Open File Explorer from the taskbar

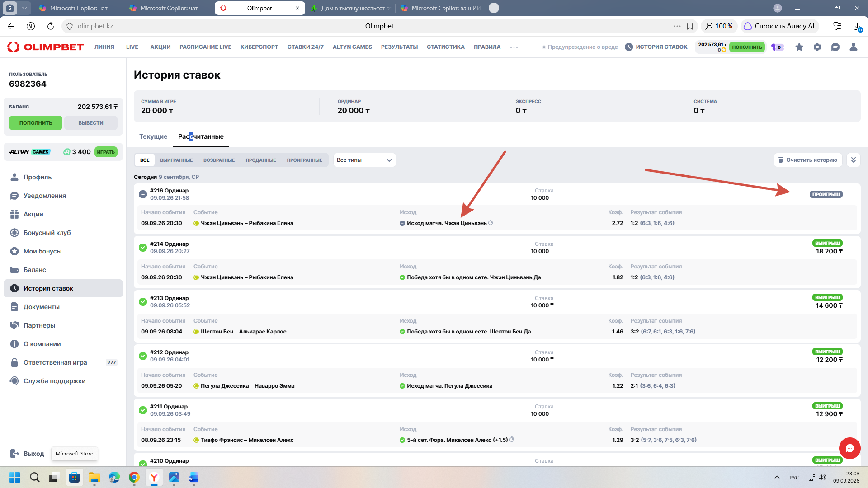[x=94, y=477]
